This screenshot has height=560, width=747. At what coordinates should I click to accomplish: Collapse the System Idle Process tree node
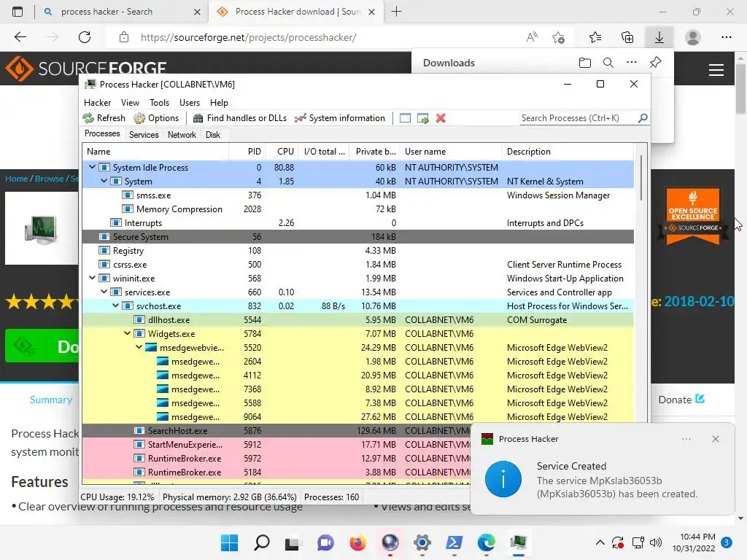click(93, 167)
